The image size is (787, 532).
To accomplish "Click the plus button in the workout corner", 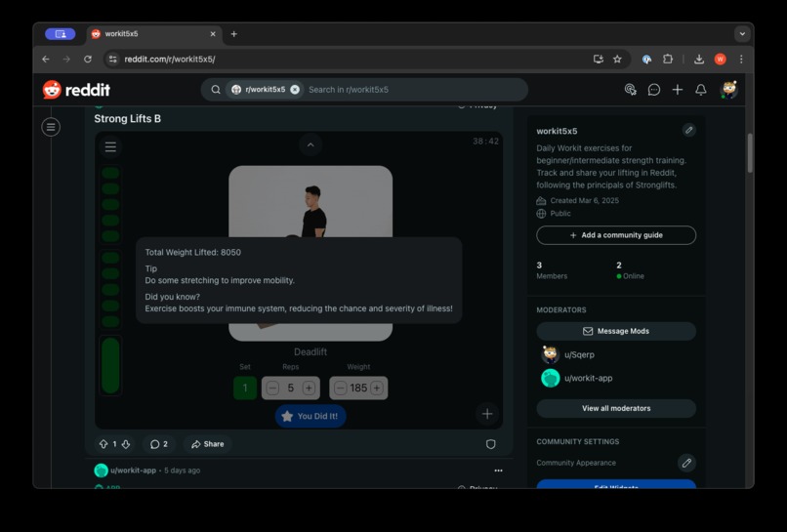I will click(x=487, y=414).
